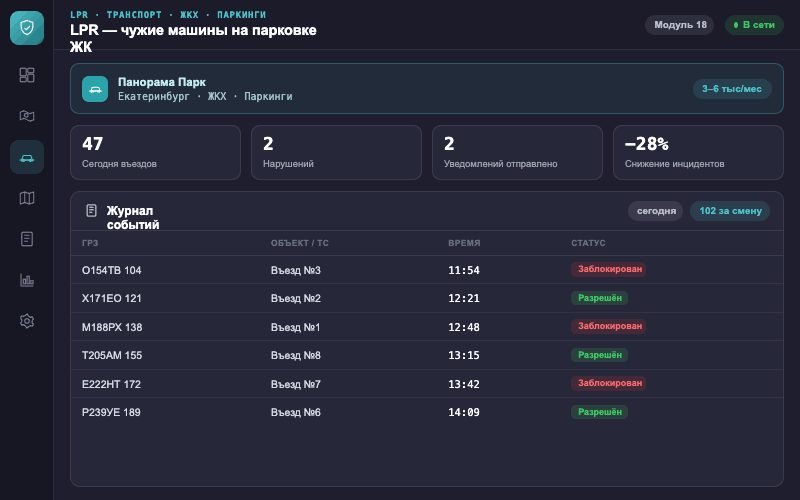
Task: Click Въезд №6 cell
Action: (295, 412)
